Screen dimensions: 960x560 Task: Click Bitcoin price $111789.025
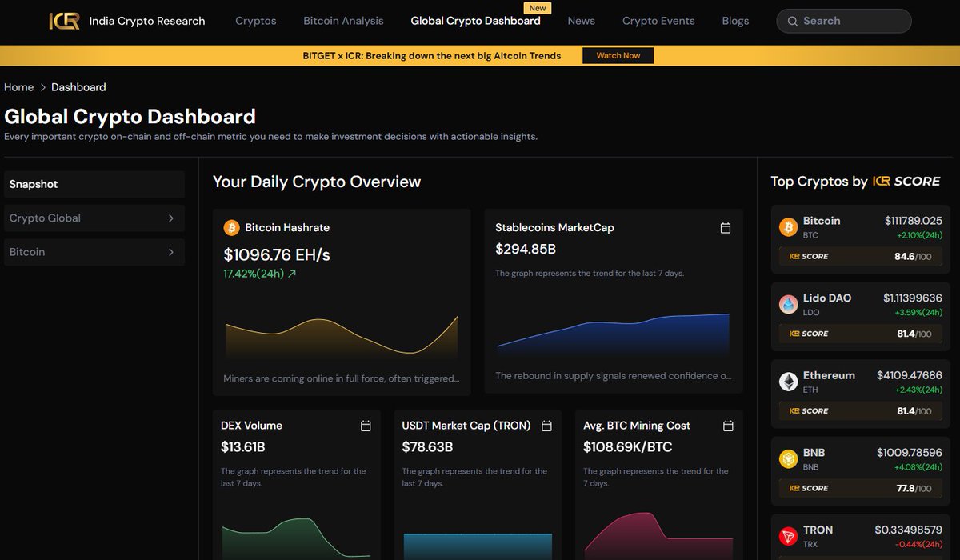pyautogui.click(x=914, y=221)
